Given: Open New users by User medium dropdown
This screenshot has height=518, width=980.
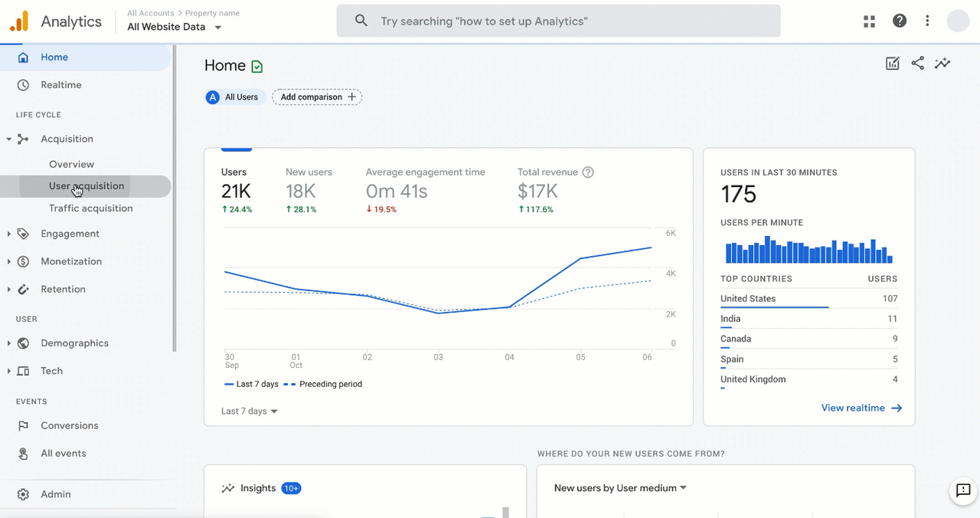Looking at the screenshot, I should point(620,488).
